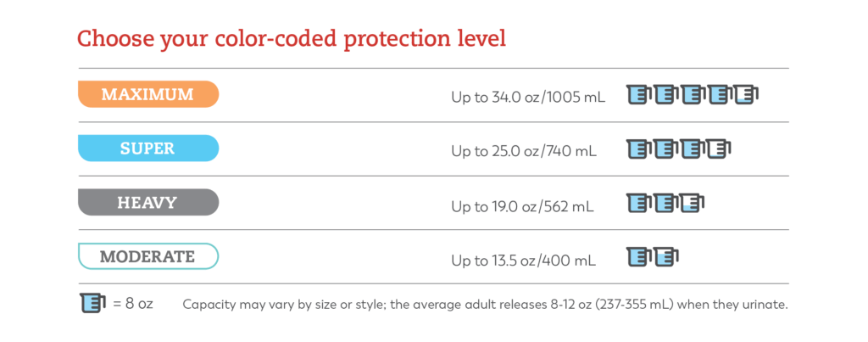Click the first cup icon in the MODERATE row
The width and height of the screenshot is (868, 342).
(x=639, y=256)
